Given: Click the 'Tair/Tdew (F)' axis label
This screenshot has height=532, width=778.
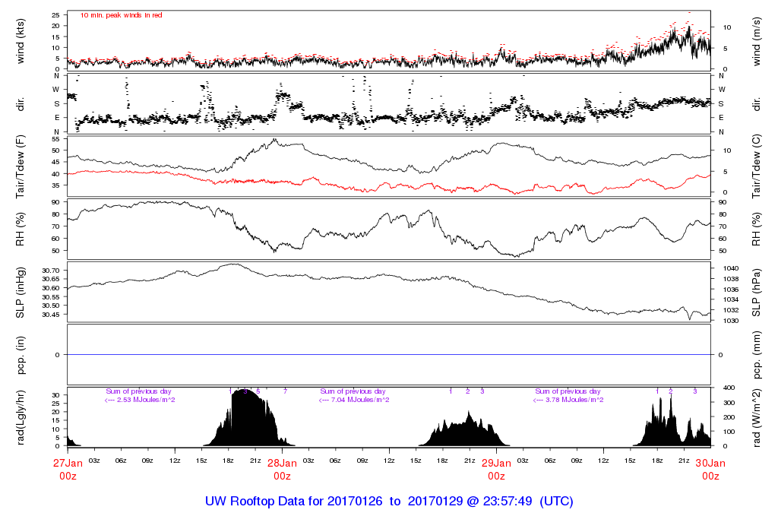Looking at the screenshot, I should (21, 166).
